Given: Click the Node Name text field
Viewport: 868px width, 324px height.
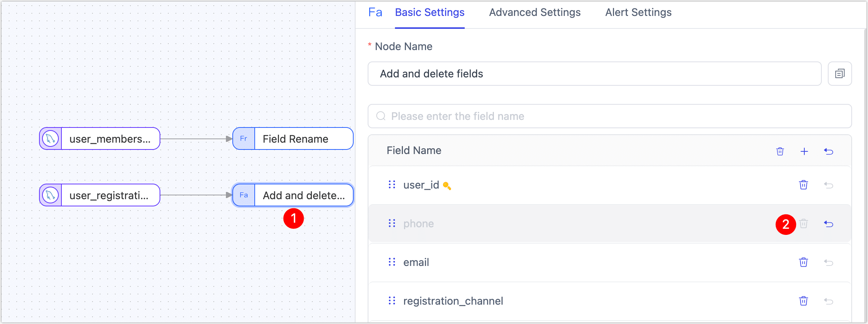Looking at the screenshot, I should 594,74.
